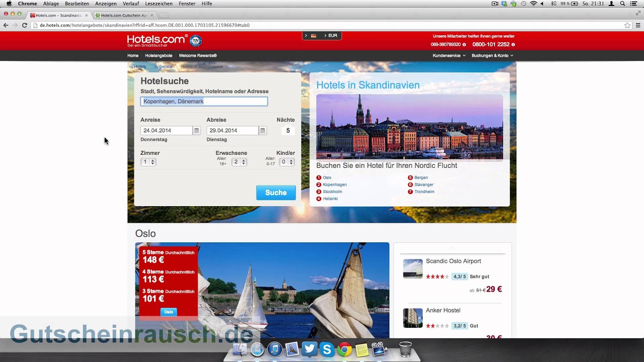644x362 pixels.
Task: Select Trondheim destination link
Action: click(x=424, y=192)
